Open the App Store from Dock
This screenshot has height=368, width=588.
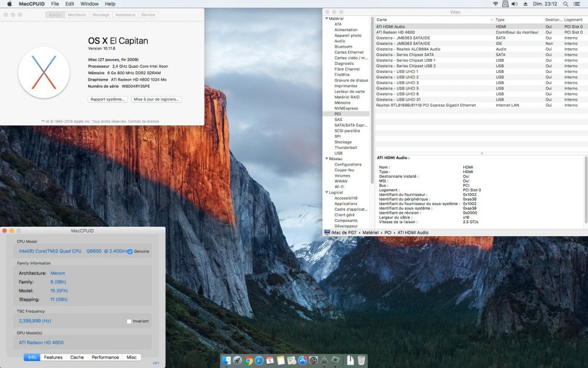click(303, 360)
